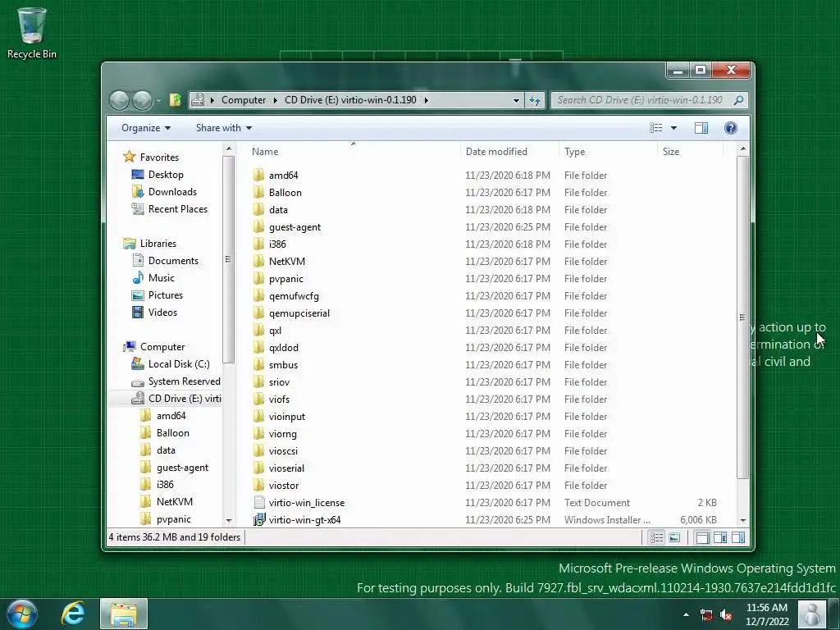Launch Internet Explorer from taskbar
840x630 pixels.
(73, 614)
